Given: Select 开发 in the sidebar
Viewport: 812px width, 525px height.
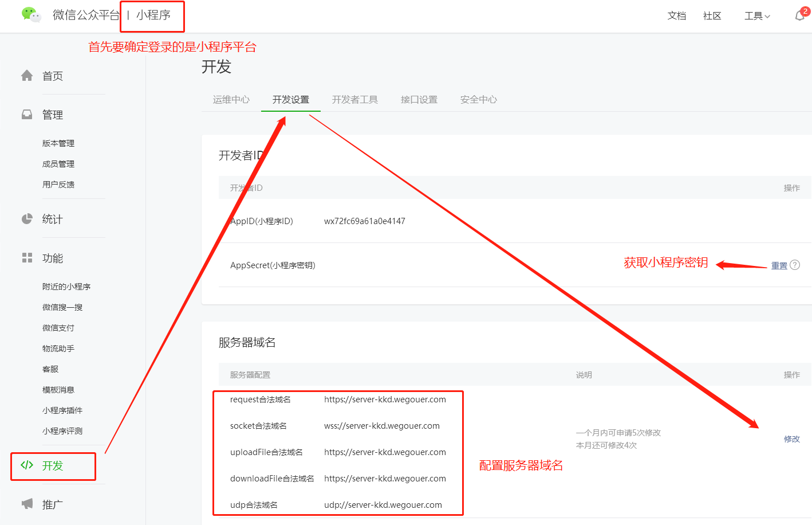Looking at the screenshot, I should point(53,465).
